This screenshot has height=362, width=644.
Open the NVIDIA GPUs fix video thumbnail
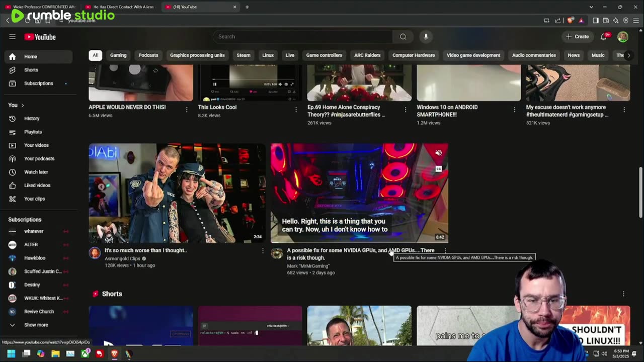point(359,193)
